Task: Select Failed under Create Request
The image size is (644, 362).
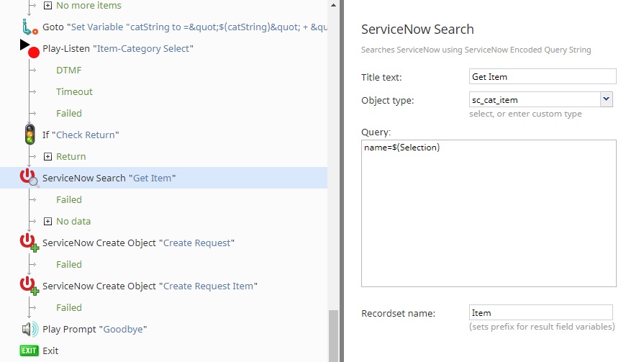Action: coord(69,265)
